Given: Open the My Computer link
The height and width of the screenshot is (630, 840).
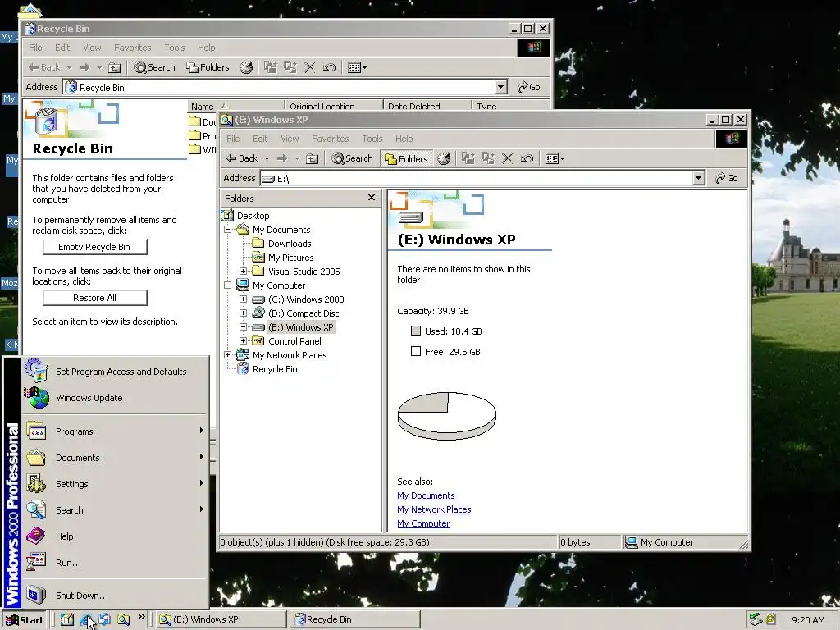Looking at the screenshot, I should 423,523.
